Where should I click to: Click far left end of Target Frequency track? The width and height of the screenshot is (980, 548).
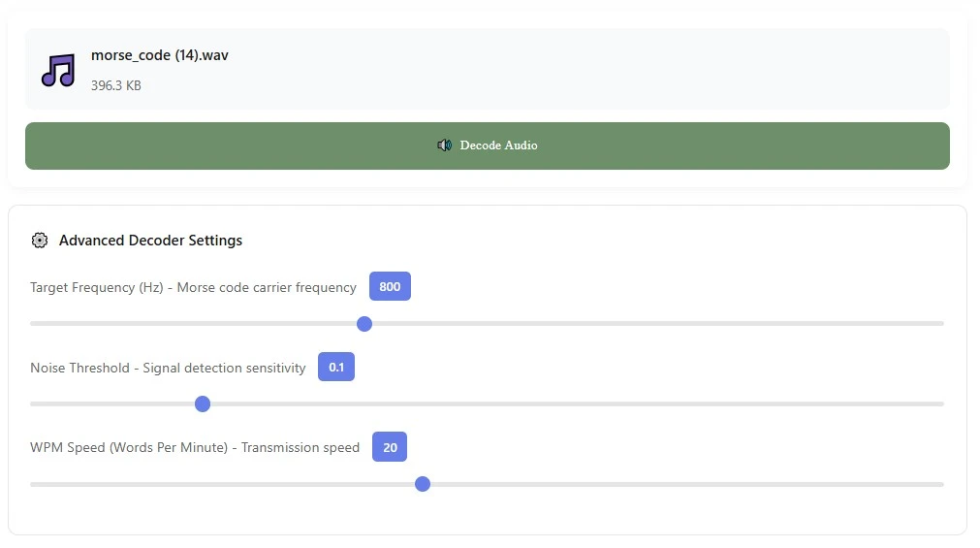click(x=35, y=324)
